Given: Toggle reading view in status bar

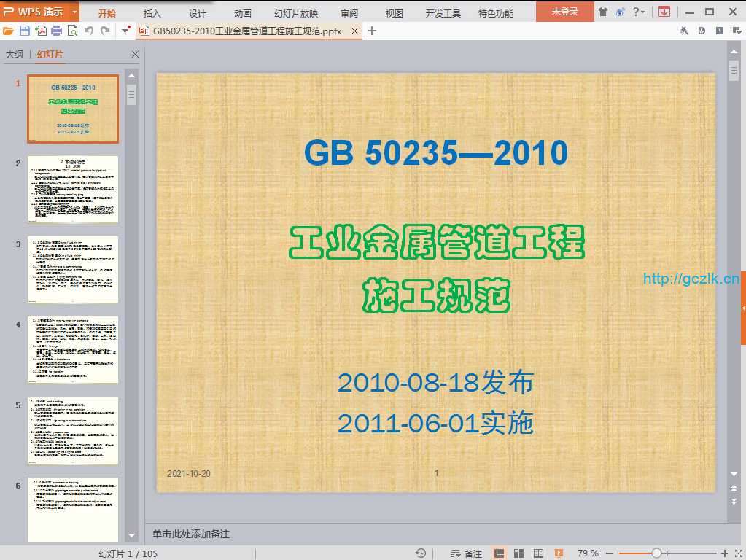Looking at the screenshot, I should pyautogui.click(x=537, y=553).
